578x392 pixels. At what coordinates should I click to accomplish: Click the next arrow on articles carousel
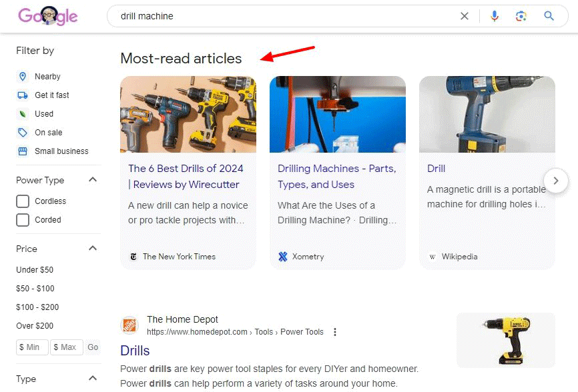(556, 180)
